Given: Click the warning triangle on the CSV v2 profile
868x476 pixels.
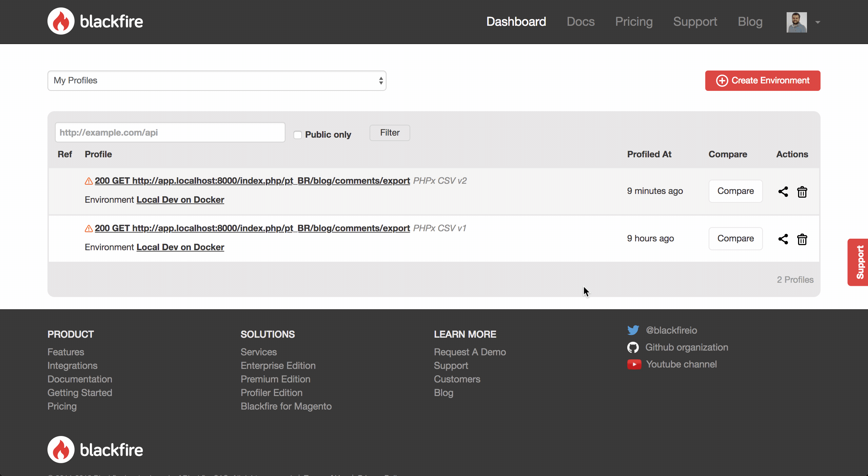Looking at the screenshot, I should click(88, 181).
